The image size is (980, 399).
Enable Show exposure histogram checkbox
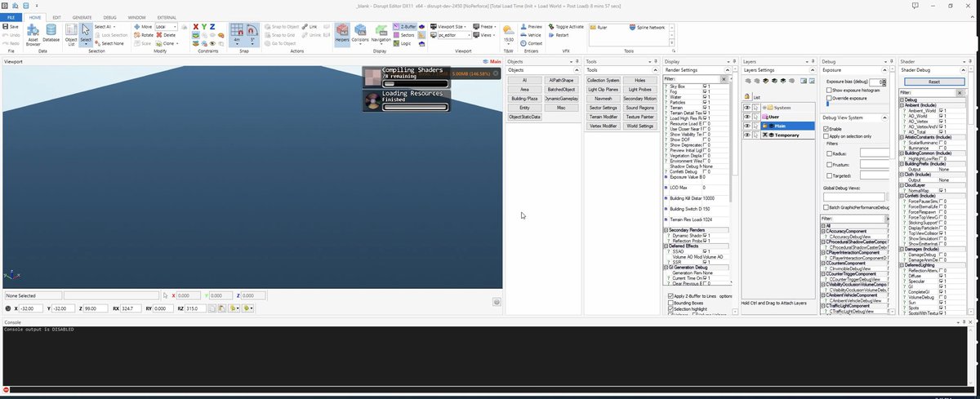click(826, 90)
